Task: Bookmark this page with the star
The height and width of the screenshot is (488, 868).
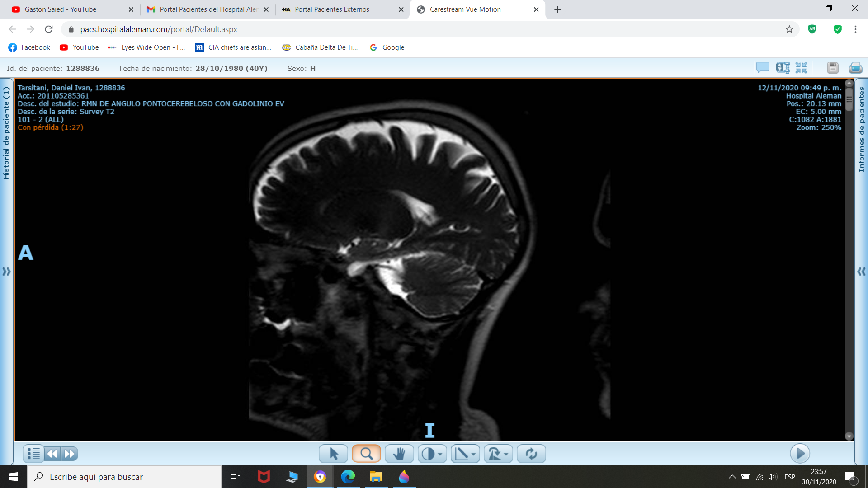Action: point(789,29)
